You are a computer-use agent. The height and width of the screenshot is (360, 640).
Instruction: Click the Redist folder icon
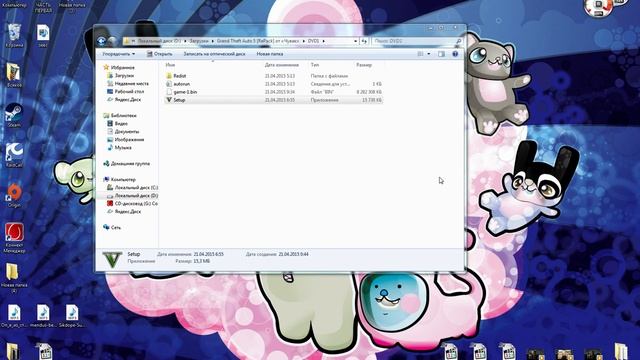tap(169, 76)
